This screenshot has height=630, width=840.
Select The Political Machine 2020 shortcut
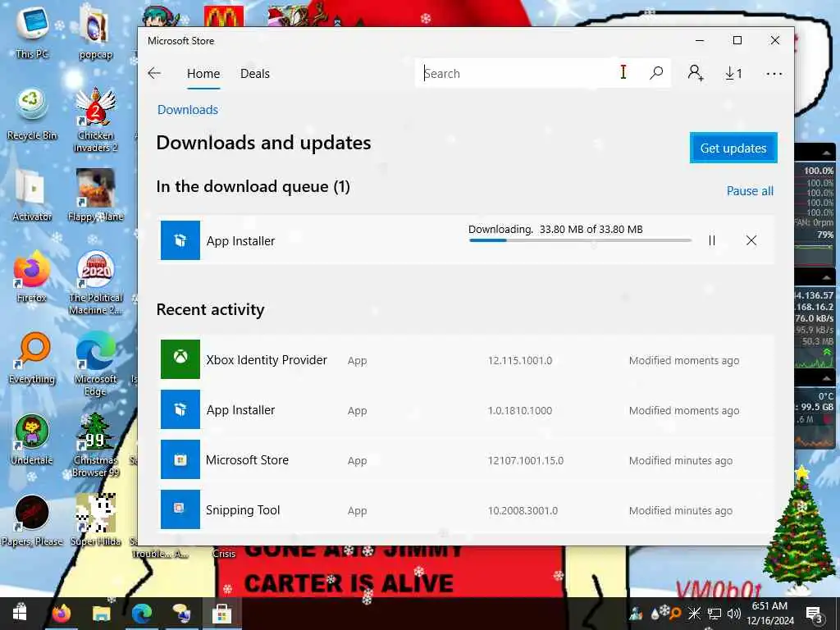(95, 283)
